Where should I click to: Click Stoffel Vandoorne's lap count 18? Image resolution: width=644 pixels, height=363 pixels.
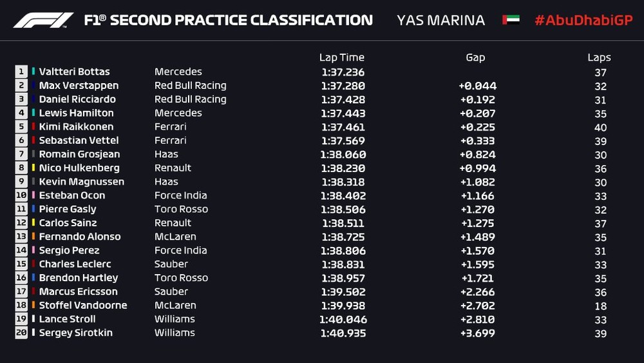pyautogui.click(x=600, y=305)
